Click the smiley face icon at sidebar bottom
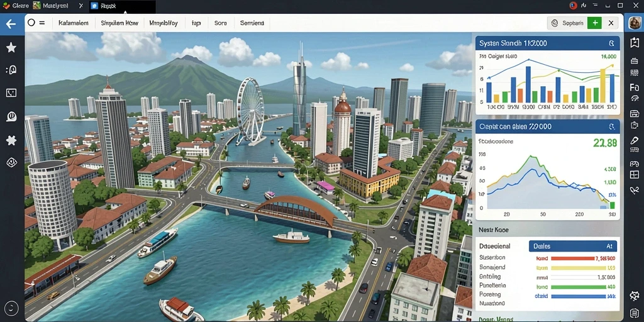 coord(11,307)
